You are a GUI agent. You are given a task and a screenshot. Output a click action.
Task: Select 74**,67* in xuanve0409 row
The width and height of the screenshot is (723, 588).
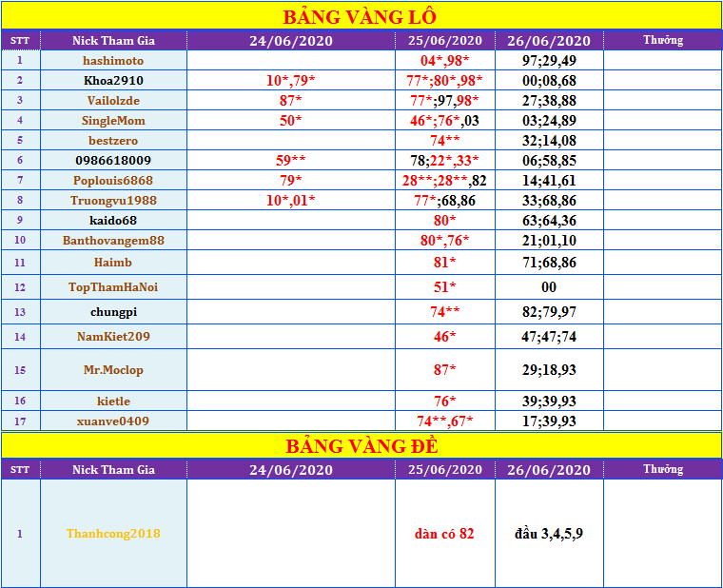point(445,421)
